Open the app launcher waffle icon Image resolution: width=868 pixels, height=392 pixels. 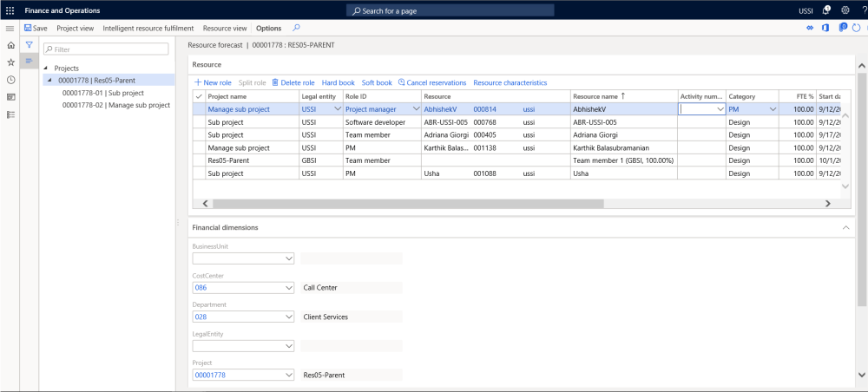[10, 10]
